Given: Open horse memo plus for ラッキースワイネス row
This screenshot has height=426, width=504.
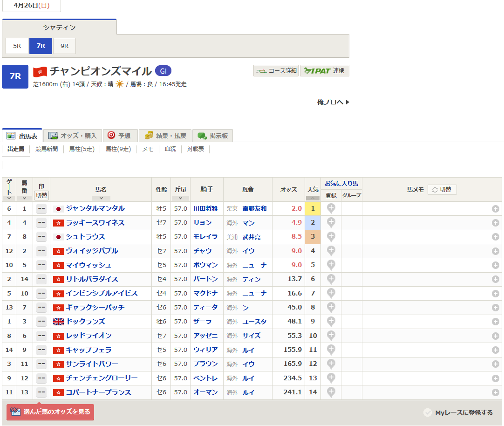Looking at the screenshot, I should pos(495,223).
